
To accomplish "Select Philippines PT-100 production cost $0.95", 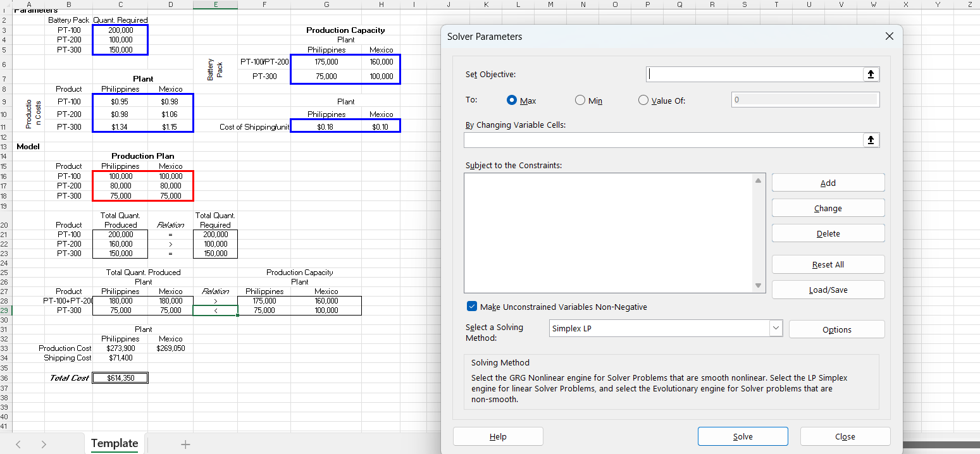I will tap(120, 101).
